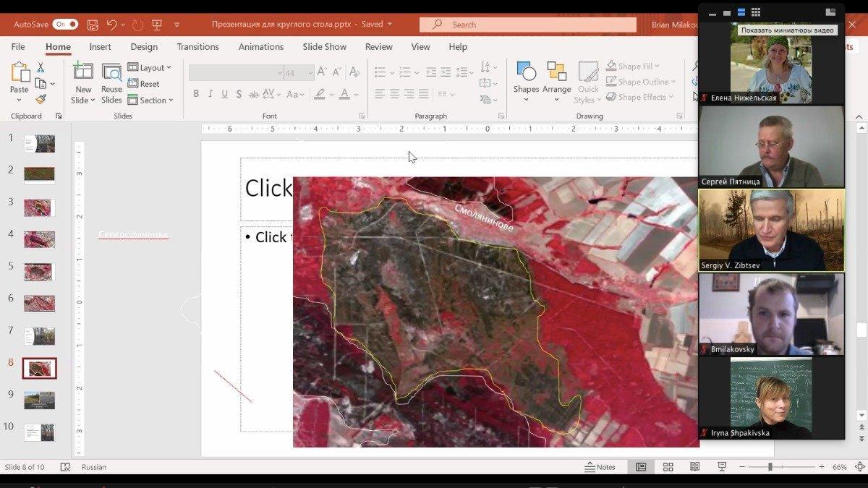Click the spell check status icon
This screenshot has width=868, height=488.
(65, 467)
